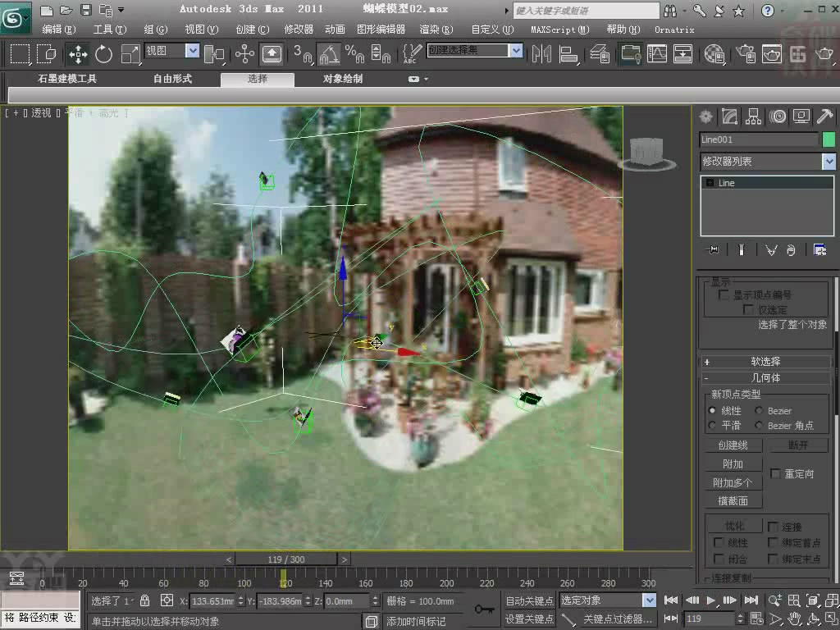Switch to the 石墨建模工具 ribbon tab
The width and height of the screenshot is (840, 630).
67,79
